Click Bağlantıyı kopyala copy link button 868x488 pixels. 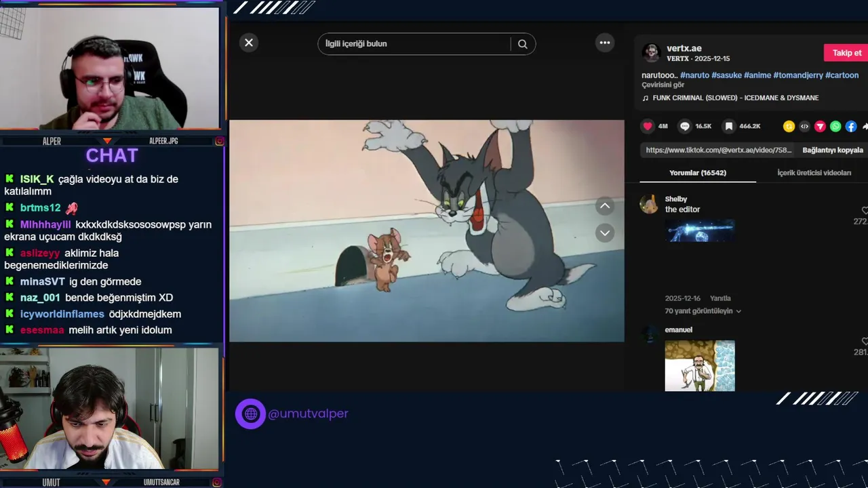(x=833, y=150)
